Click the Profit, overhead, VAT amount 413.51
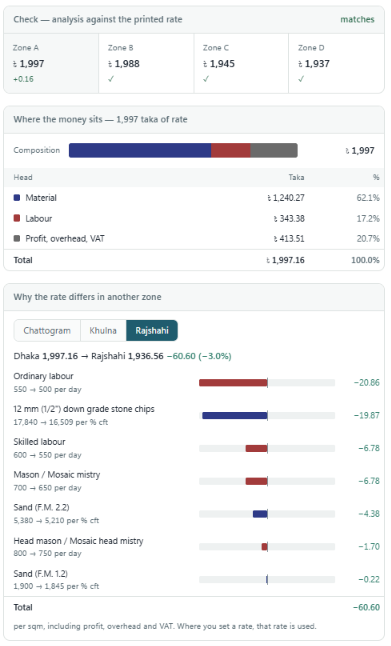The width and height of the screenshot is (391, 646). [289, 239]
